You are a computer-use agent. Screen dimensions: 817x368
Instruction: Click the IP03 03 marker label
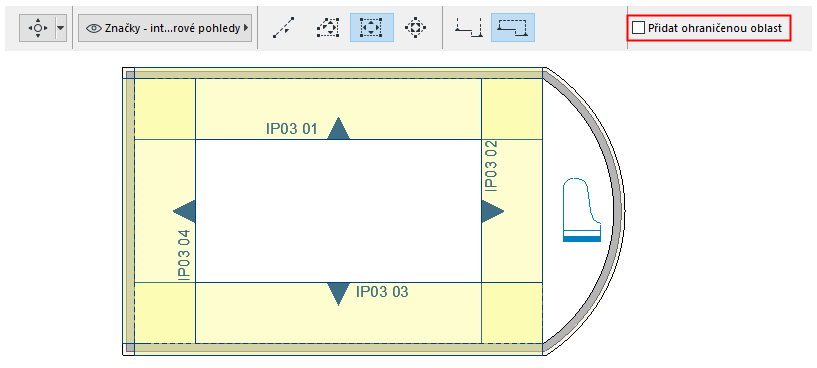(x=382, y=291)
